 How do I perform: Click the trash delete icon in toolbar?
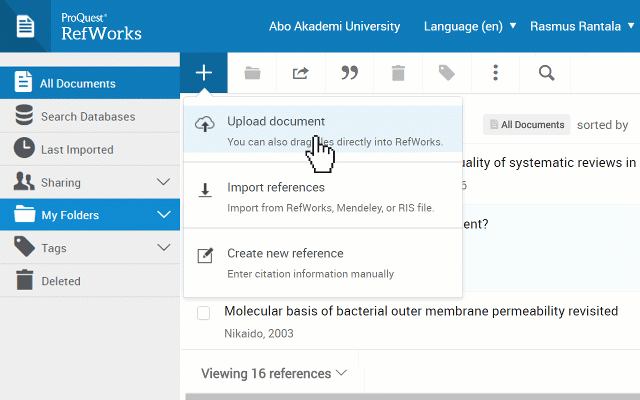coord(398,73)
